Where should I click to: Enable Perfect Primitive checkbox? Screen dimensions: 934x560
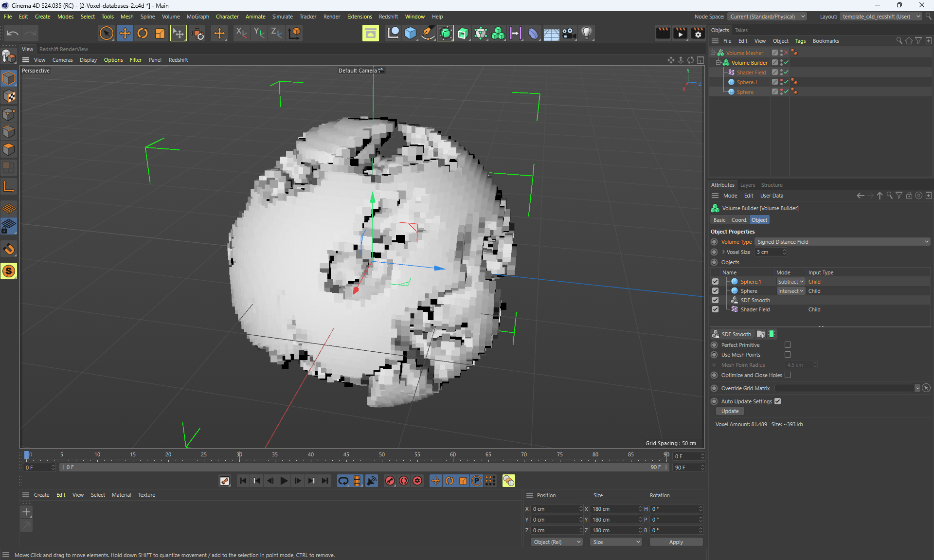(788, 345)
